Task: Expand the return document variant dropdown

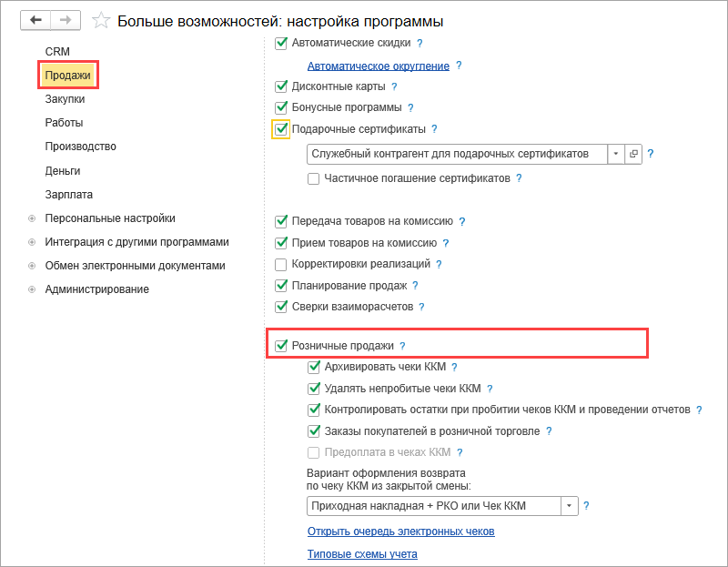Action: tap(570, 506)
